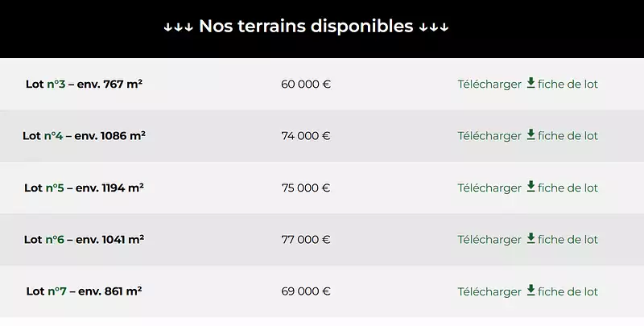Viewport: 644px width, 326px height.
Task: Select the Lot n°5 – env. 1194 m² label
Action: pos(84,188)
